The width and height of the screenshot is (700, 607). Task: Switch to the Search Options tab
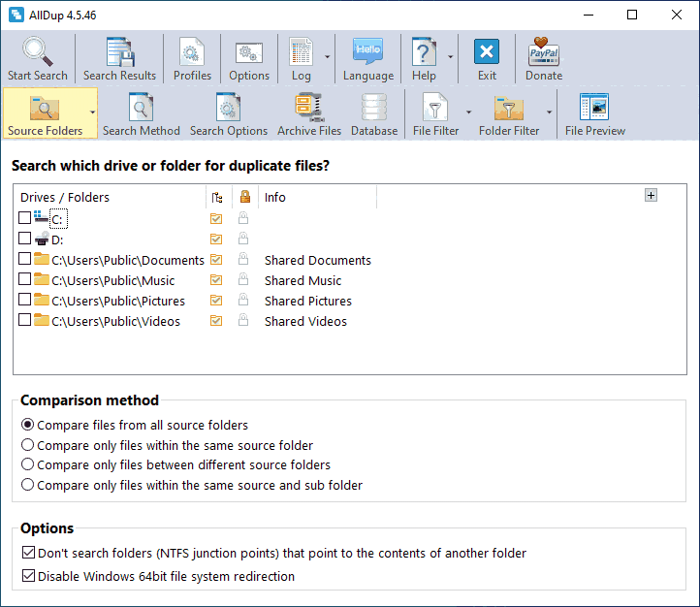(229, 113)
